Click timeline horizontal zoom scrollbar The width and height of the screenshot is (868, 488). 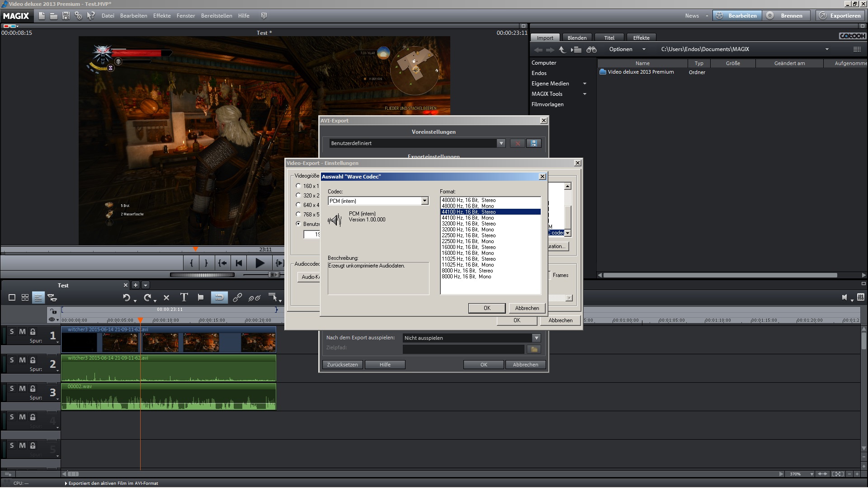pos(73,474)
